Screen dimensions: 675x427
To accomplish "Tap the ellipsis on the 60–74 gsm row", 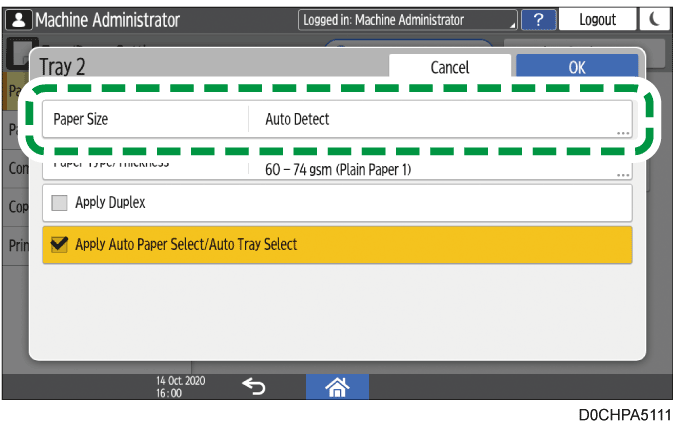I will click(622, 174).
